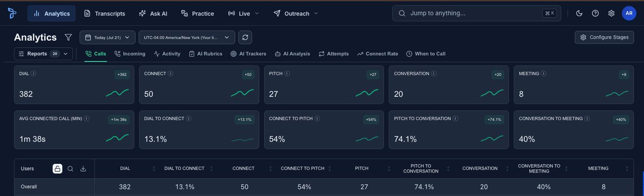Switch to the Incoming tab
Viewport: 644px width, 196px height.
[x=129, y=54]
